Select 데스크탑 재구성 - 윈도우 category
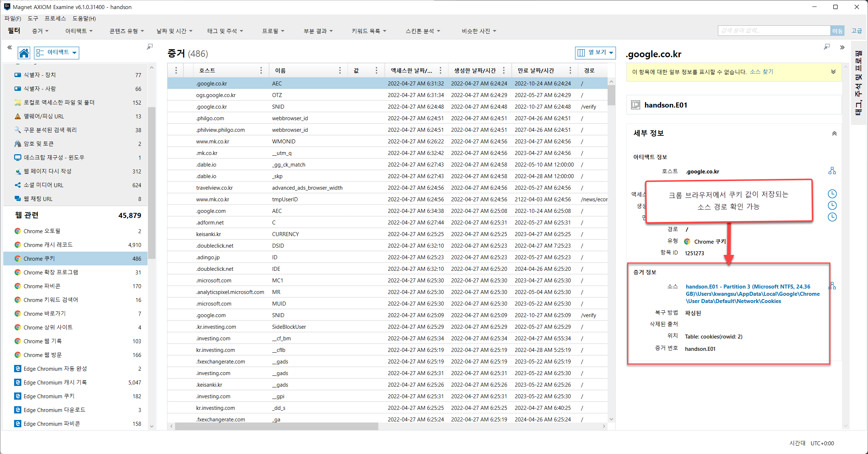Screen dimensions: 868x454 [76, 157]
